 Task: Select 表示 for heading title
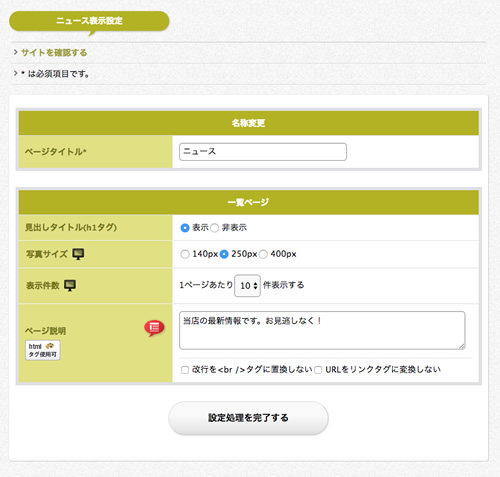pos(185,228)
